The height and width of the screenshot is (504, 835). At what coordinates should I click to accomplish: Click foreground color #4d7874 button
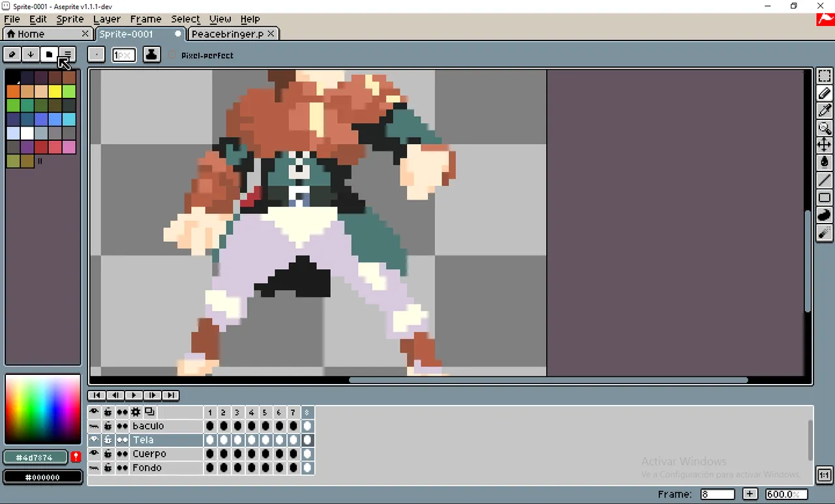tap(35, 458)
